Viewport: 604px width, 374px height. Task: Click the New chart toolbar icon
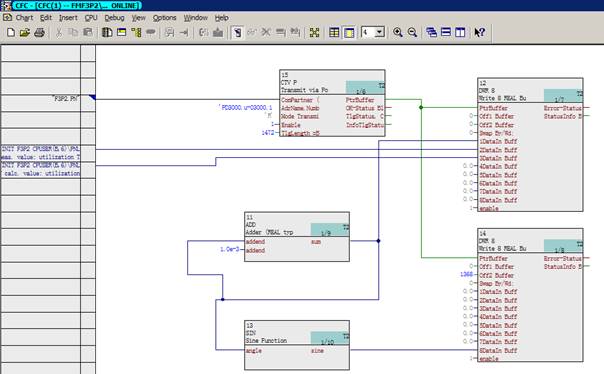click(x=11, y=32)
